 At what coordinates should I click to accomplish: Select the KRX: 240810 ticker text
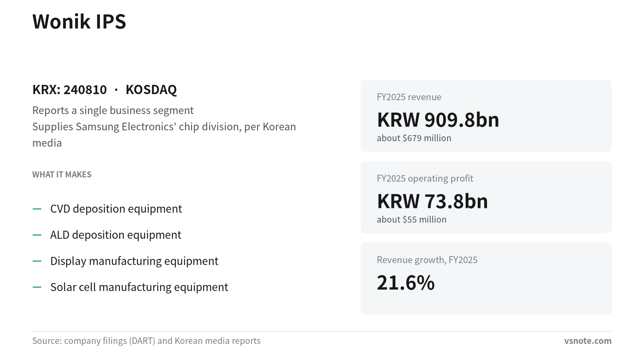click(x=70, y=90)
